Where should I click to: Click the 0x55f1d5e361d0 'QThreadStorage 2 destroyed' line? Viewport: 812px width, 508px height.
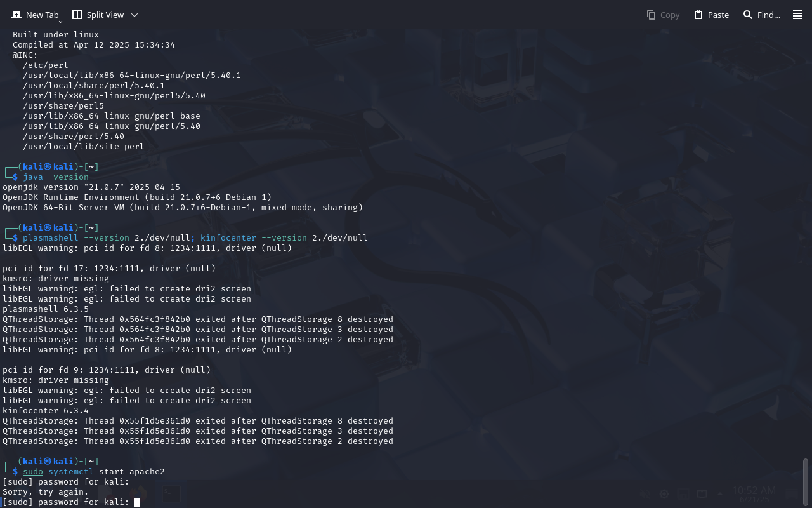[x=198, y=441]
